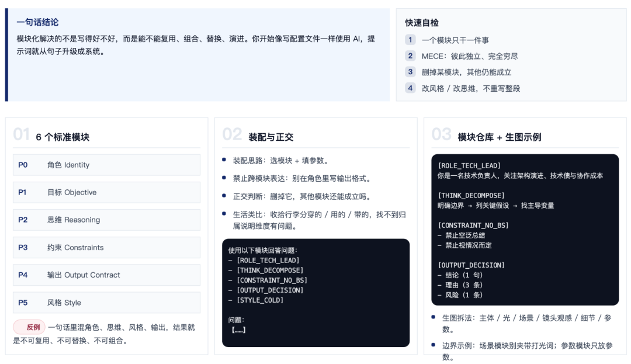The width and height of the screenshot is (631, 364).
Task: Click the 【……】 placeholder under 问题
Action: pyautogui.click(x=238, y=330)
